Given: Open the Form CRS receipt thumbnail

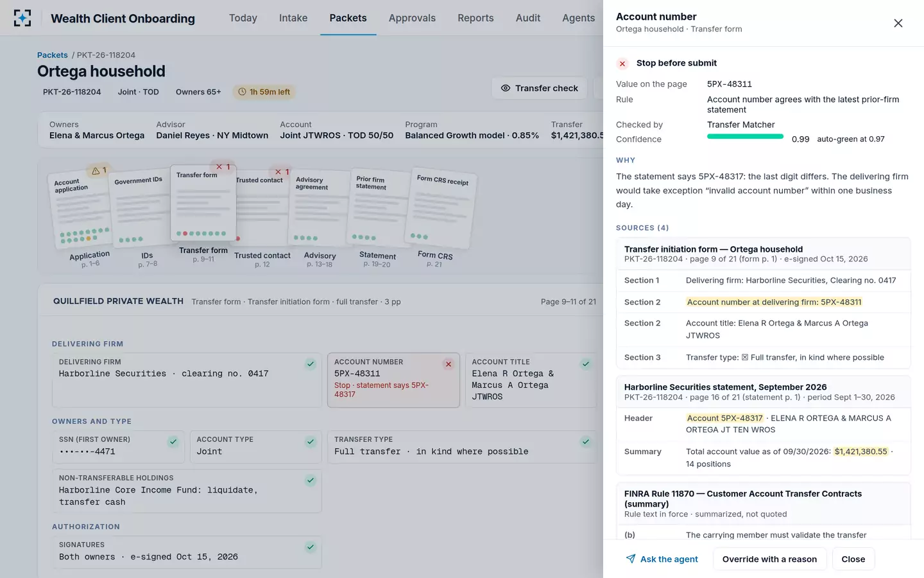Looking at the screenshot, I should tap(441, 209).
